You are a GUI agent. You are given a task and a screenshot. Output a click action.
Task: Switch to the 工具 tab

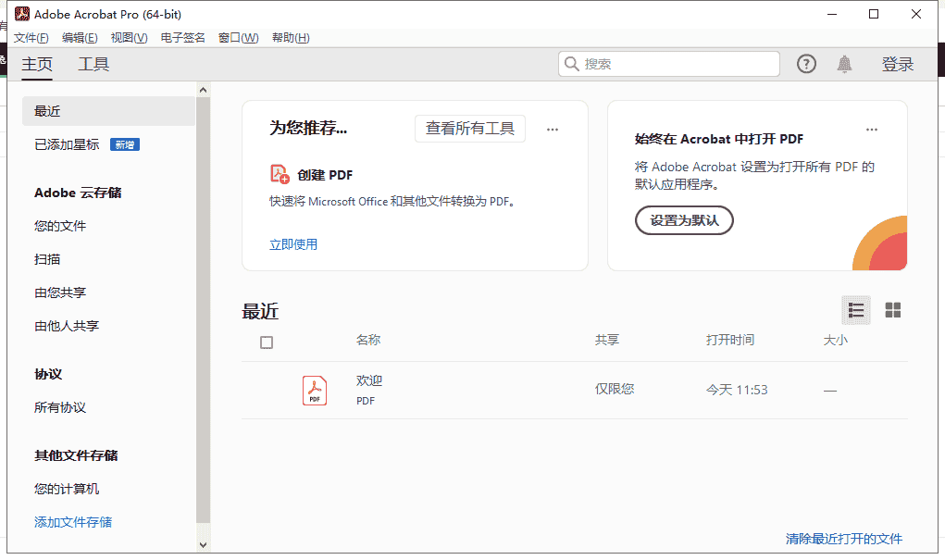point(93,64)
